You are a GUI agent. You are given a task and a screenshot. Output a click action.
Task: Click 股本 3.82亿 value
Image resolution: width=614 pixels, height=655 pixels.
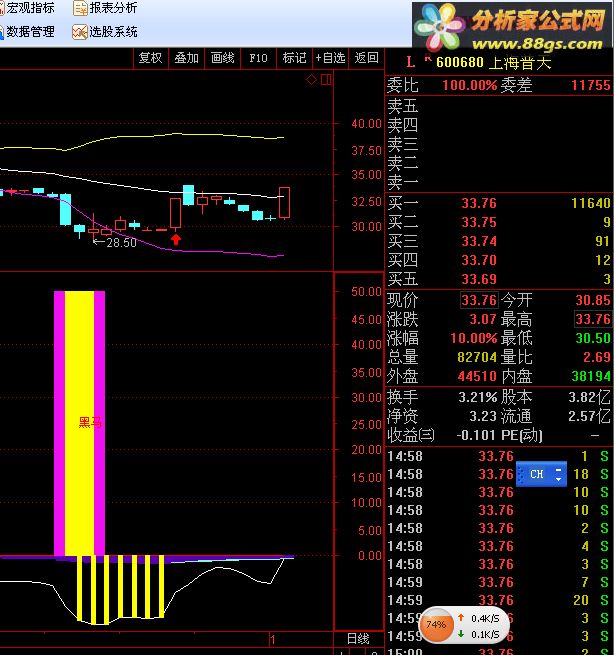click(589, 397)
